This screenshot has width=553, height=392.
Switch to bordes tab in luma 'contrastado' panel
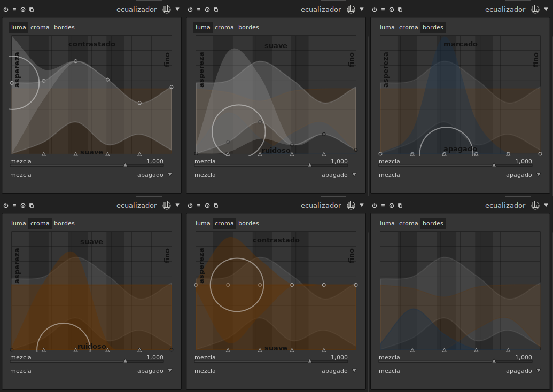64,27
